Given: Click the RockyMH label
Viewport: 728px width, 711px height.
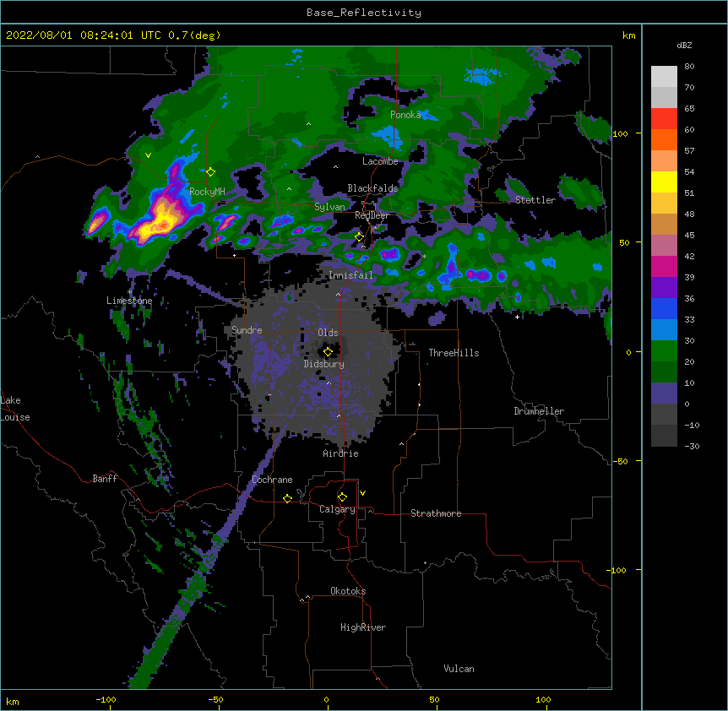Looking at the screenshot, I should click(x=207, y=192).
